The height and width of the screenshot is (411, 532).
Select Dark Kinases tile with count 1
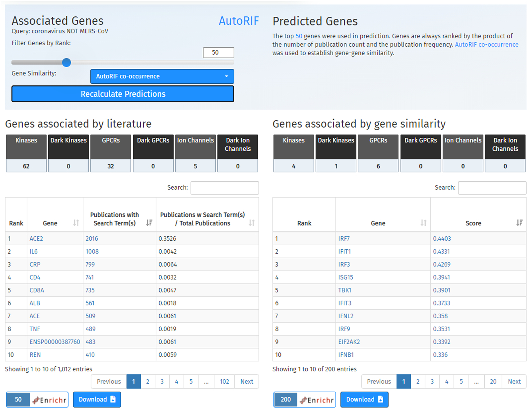point(336,153)
